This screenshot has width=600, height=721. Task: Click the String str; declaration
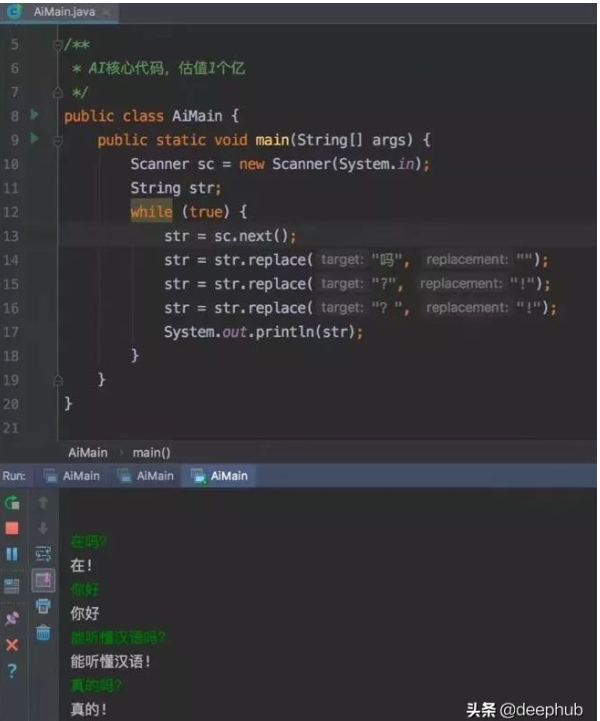(176, 188)
